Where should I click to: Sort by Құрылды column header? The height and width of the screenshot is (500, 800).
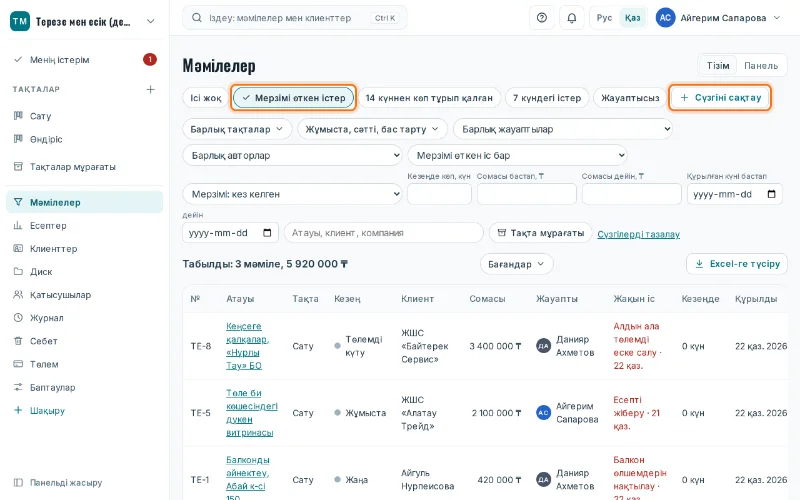[x=756, y=298]
